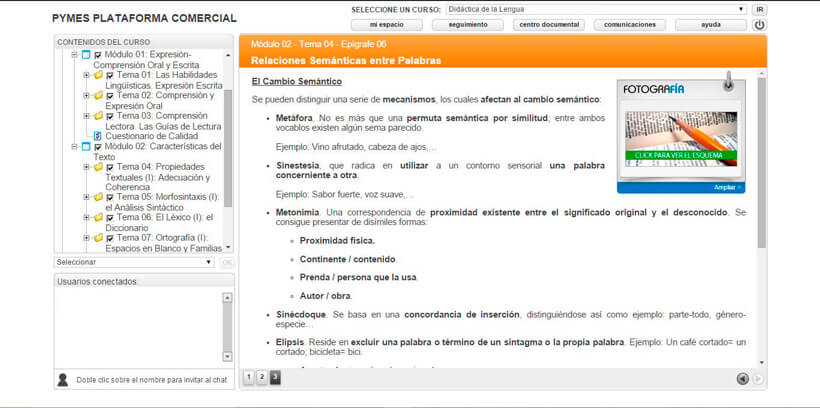Toggle the Tema 04 checkbox
This screenshot has width=820, height=408.
click(110, 167)
